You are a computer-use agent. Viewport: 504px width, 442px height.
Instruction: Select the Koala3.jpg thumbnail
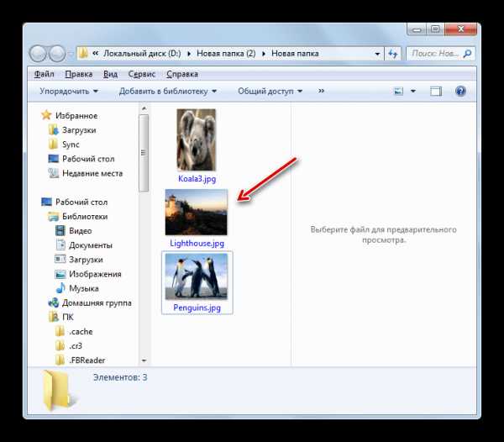(x=196, y=139)
